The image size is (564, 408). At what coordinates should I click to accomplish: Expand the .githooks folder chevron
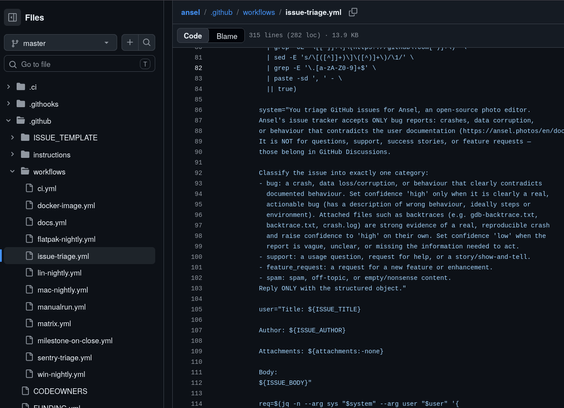click(x=8, y=104)
